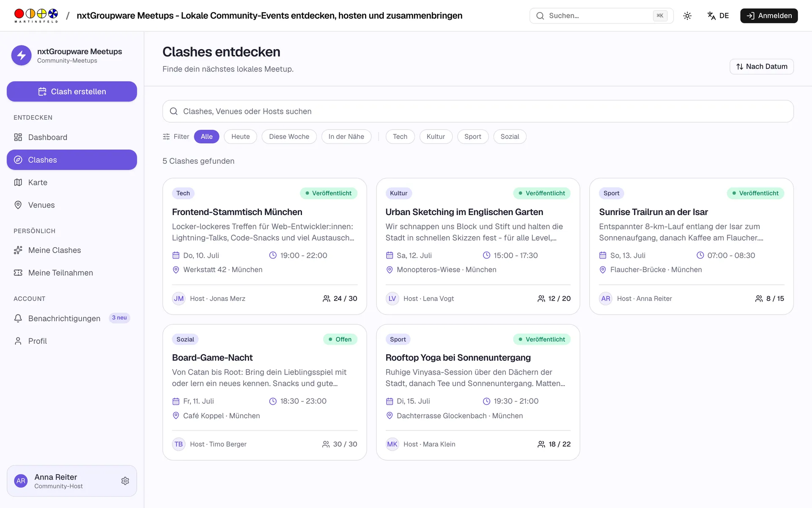Click the settings gear next to Anna Reiter
This screenshot has height=508, width=812.
(125, 481)
